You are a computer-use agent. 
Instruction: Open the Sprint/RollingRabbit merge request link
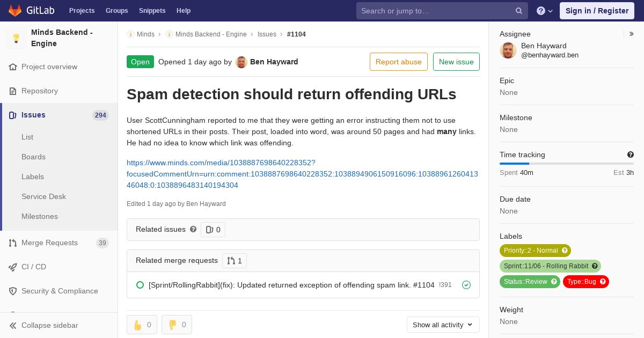tap(291, 285)
